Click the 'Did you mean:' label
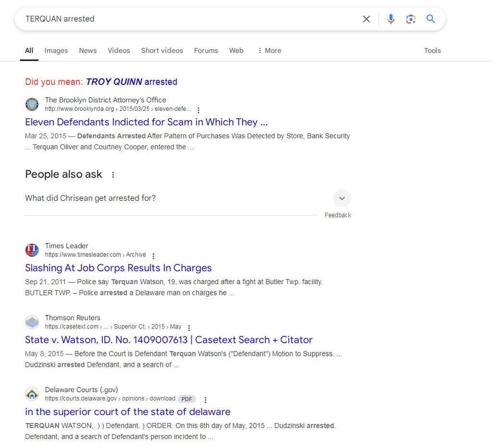The image size is (492, 448). (x=54, y=82)
